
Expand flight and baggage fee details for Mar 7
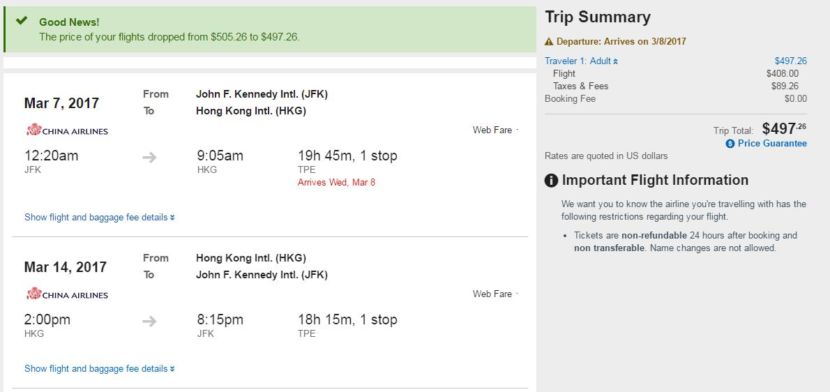click(x=100, y=217)
